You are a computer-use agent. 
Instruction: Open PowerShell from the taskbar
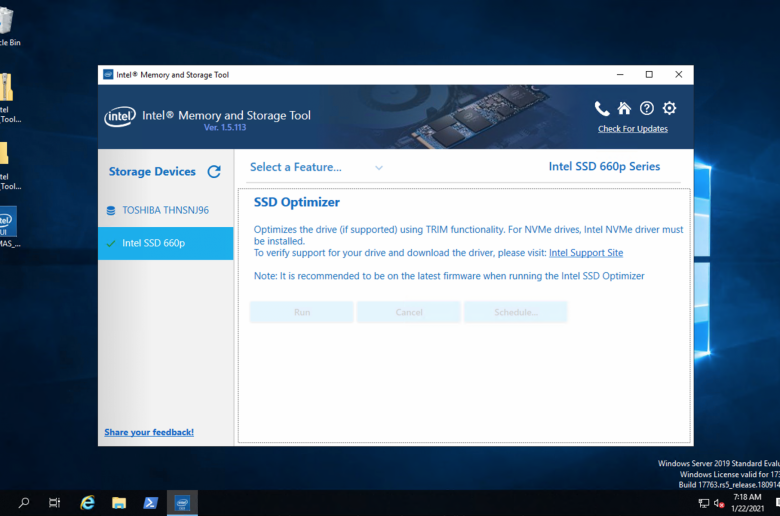(150, 503)
